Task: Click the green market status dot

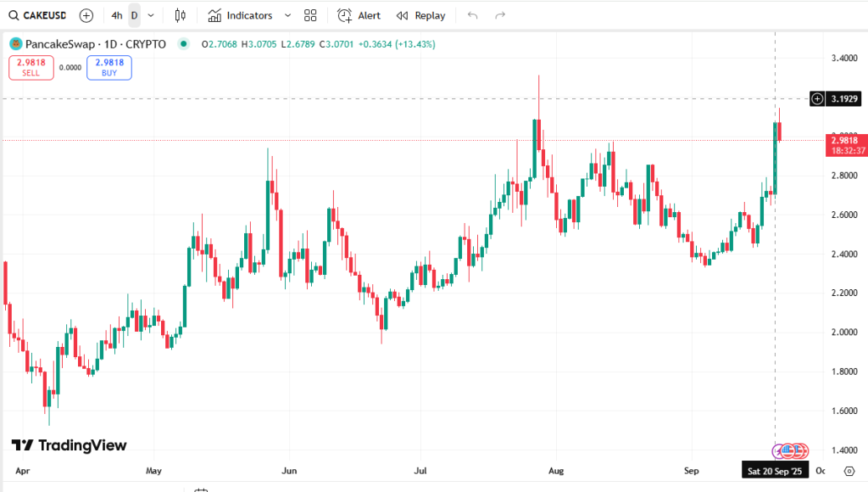Action: pos(183,44)
